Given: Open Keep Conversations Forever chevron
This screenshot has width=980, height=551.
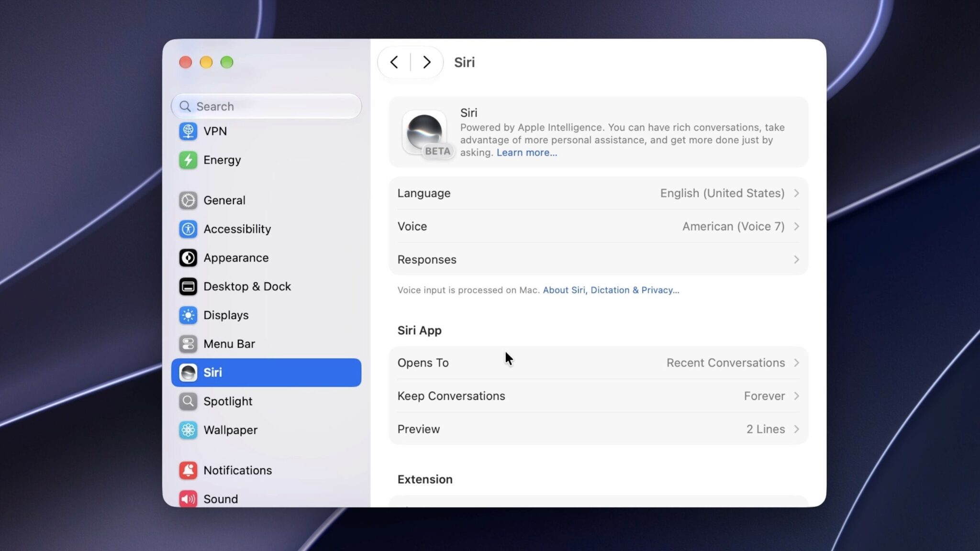Looking at the screenshot, I should [796, 396].
